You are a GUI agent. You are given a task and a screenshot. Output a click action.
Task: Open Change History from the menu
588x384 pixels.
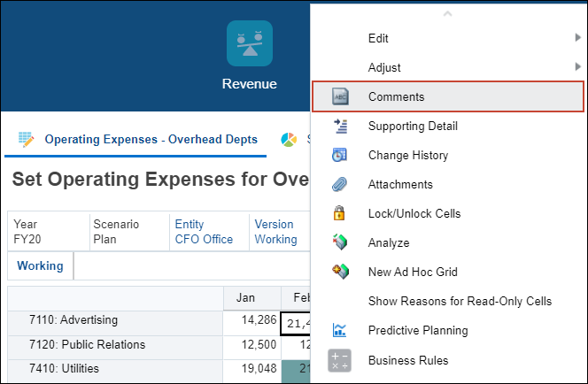coord(447,155)
